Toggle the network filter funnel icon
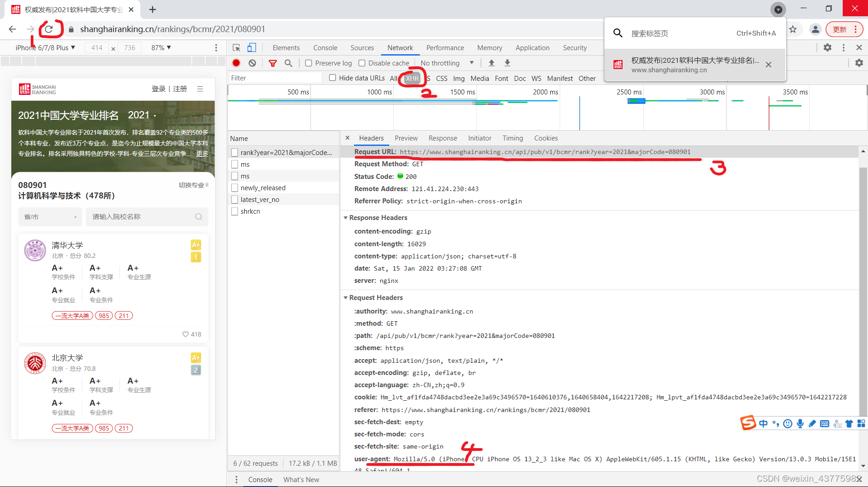868x487 pixels. (273, 63)
